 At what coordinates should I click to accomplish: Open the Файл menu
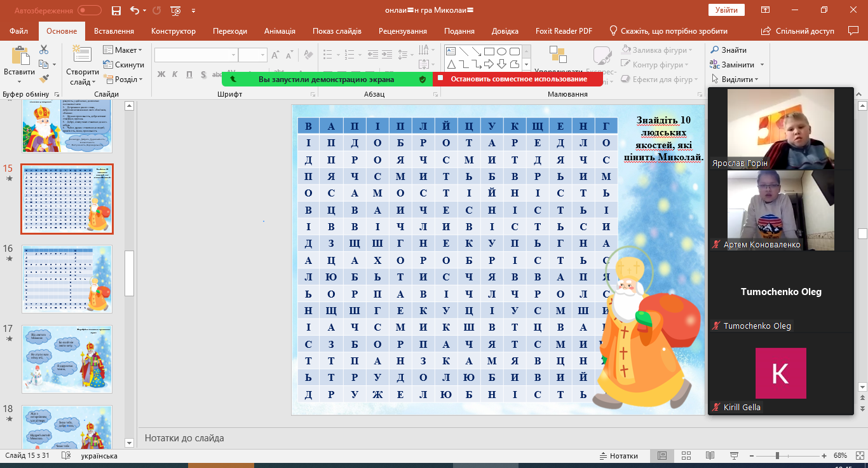coord(18,31)
